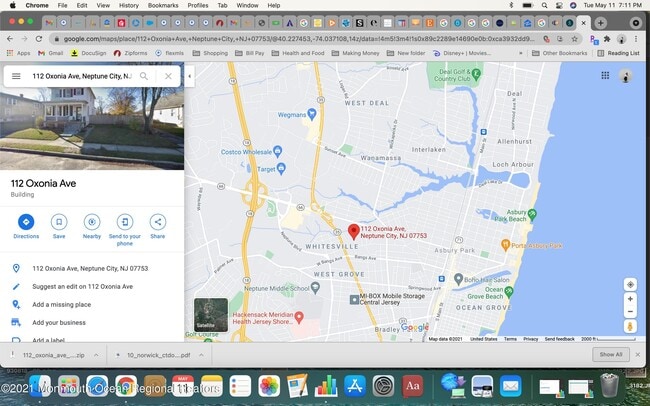Reload the page
Image resolution: width=650 pixels, height=406 pixels.
(x=39, y=39)
